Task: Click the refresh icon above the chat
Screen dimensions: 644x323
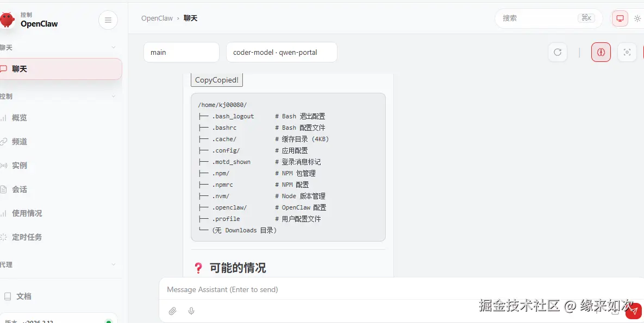Action: tap(558, 52)
